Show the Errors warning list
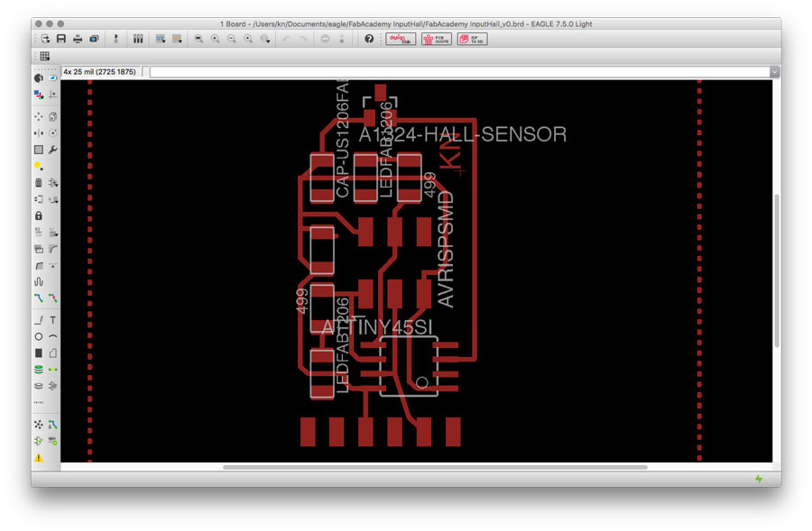812x531 pixels. tap(38, 458)
